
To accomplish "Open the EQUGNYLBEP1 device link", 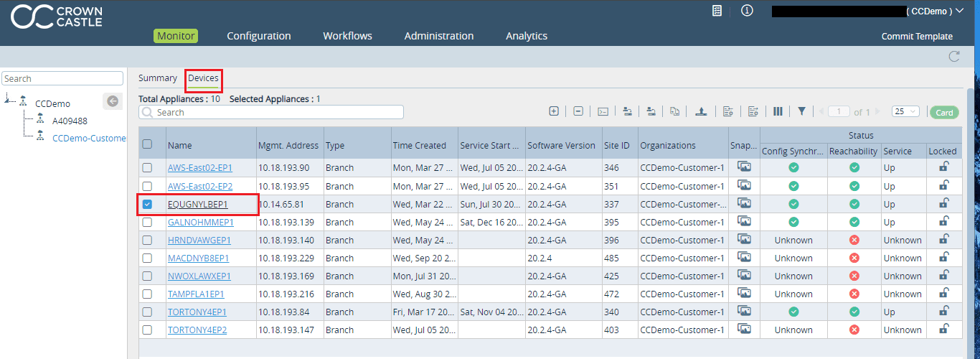I will [x=198, y=204].
